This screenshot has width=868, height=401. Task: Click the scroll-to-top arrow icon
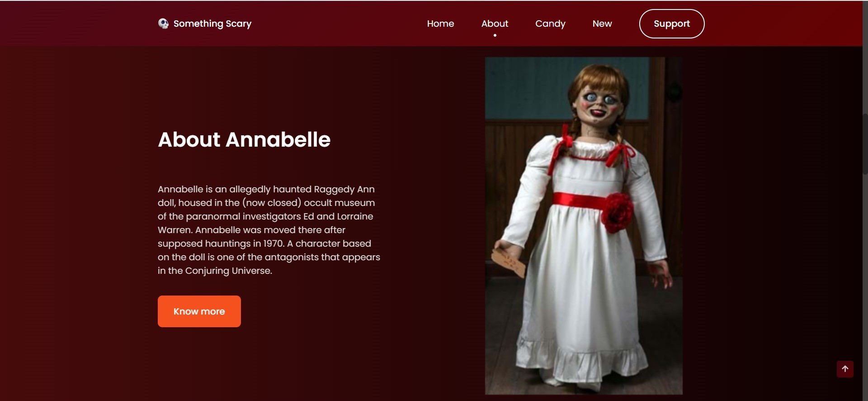pos(845,369)
